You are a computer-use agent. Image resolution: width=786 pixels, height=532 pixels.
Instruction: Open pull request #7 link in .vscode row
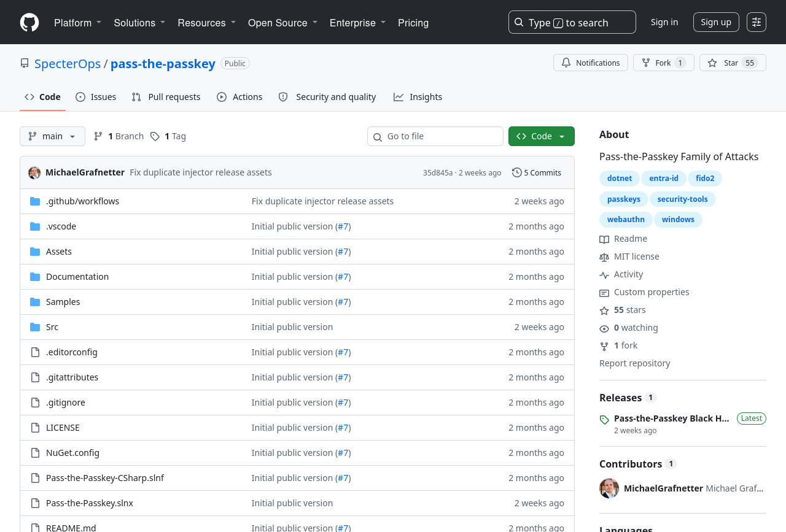click(x=343, y=226)
